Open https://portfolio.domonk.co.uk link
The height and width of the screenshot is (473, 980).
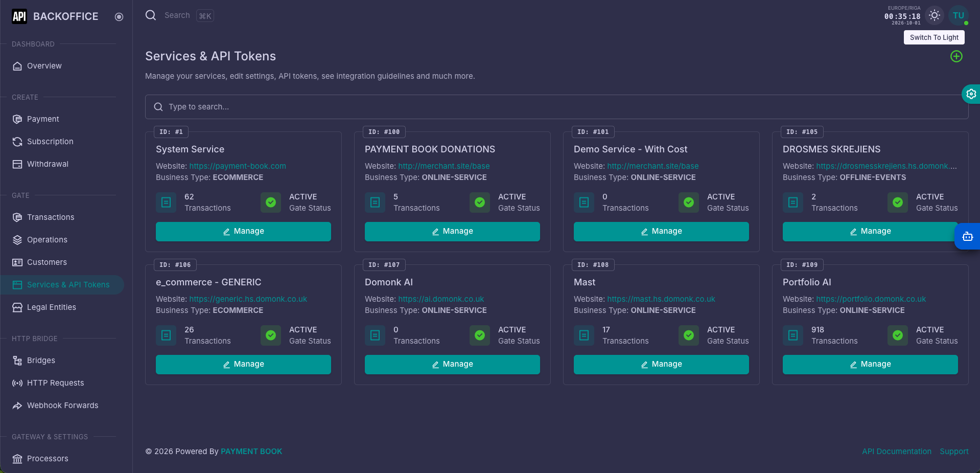point(871,299)
